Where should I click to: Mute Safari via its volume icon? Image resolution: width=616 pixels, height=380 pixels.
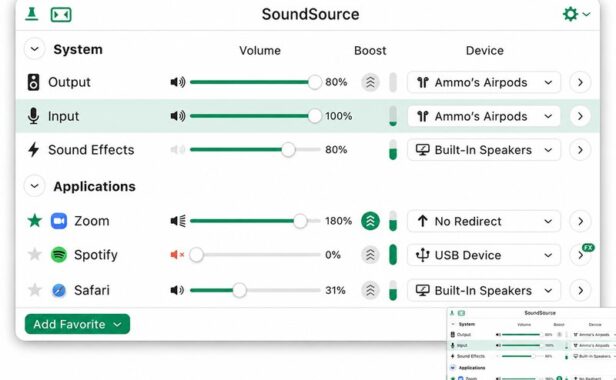[x=177, y=290]
